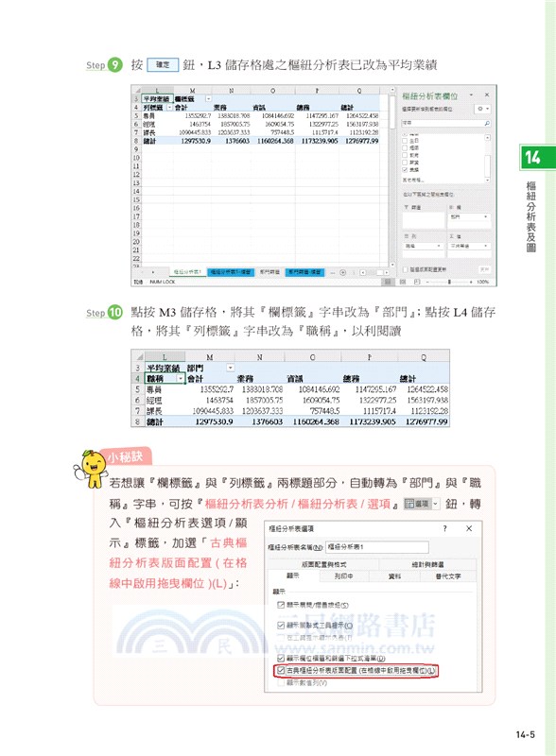Select 平均業績 cell in Step 10 sheet
556x756 pixels.
(164, 368)
